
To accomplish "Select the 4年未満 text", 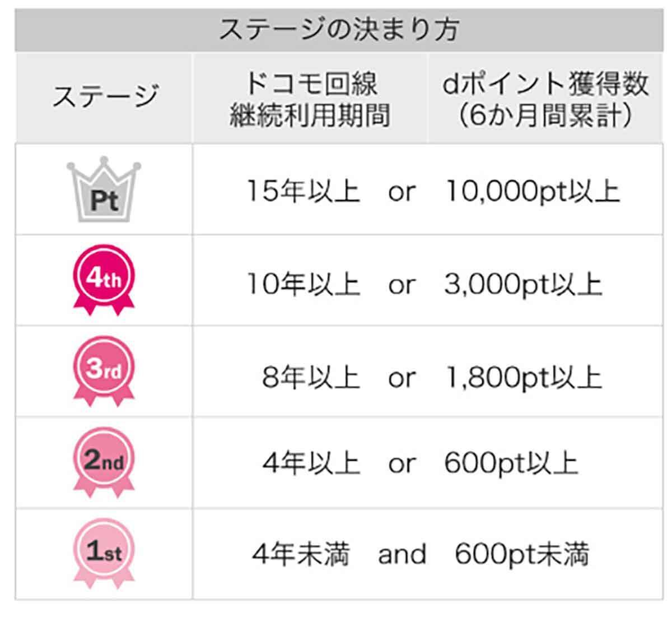I will pos(301,555).
